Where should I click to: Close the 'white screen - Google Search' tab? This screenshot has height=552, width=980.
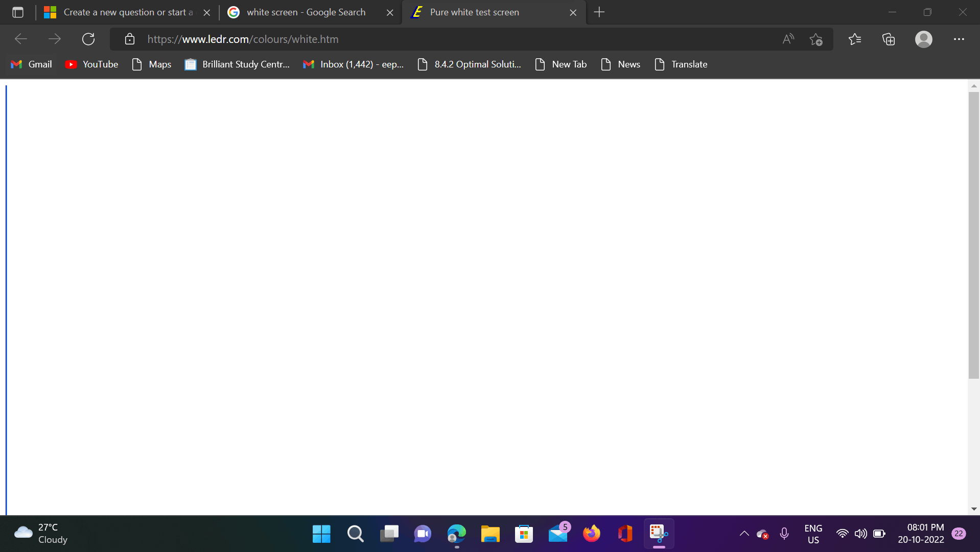pos(390,12)
